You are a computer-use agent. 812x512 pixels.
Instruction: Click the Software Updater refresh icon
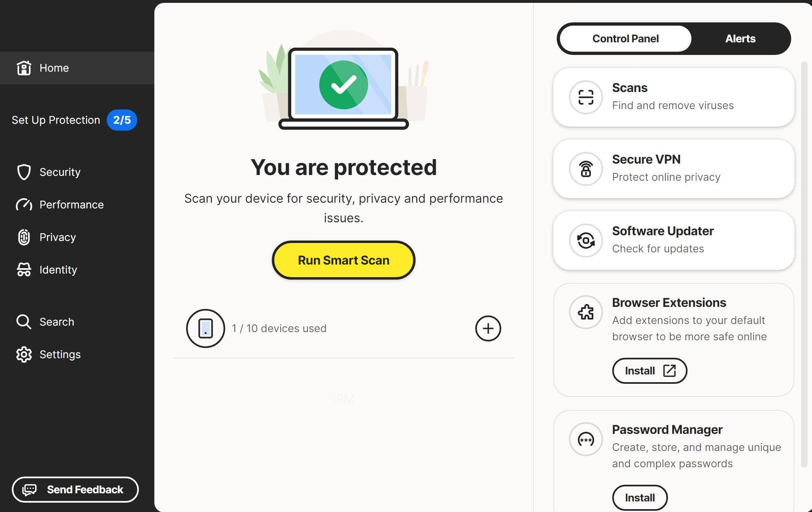click(586, 241)
